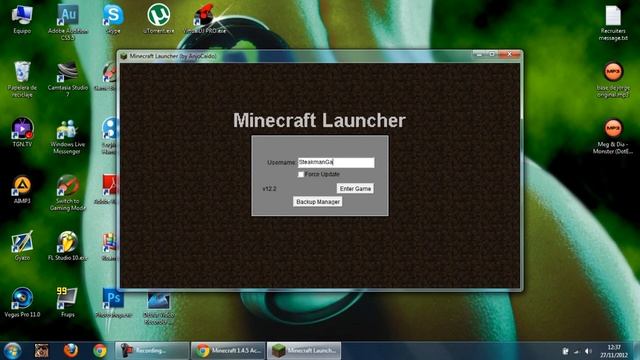640x360 pixels.
Task: Click the Enter Game button
Action: (x=355, y=189)
